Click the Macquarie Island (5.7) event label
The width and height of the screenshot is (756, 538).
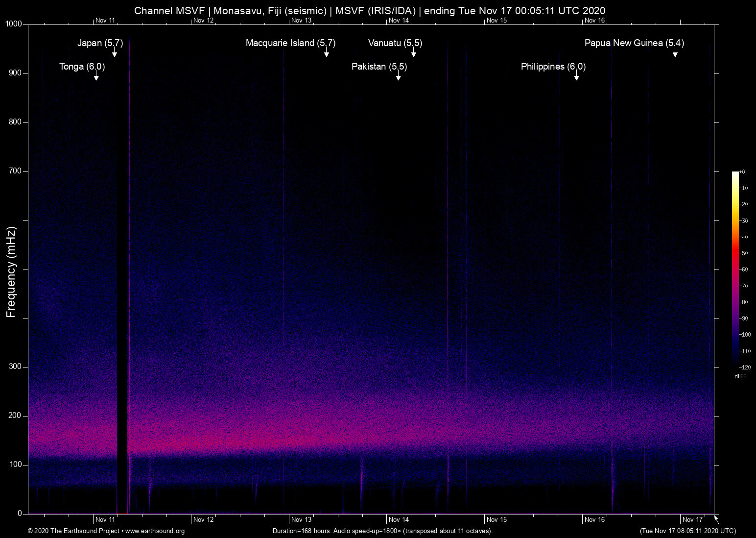point(290,43)
